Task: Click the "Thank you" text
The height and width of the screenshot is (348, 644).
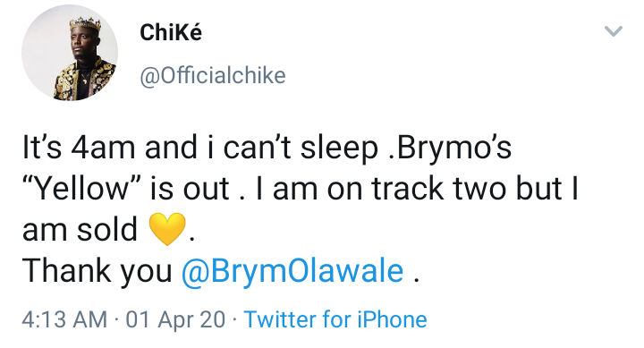Action: (x=97, y=271)
